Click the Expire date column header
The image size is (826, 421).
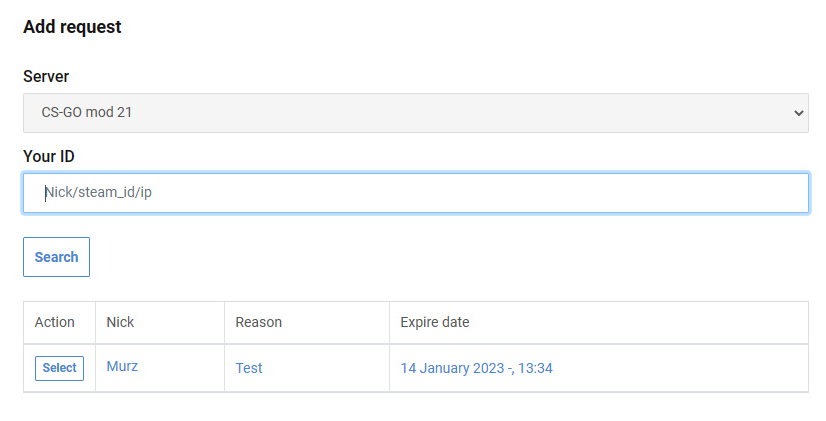(435, 322)
